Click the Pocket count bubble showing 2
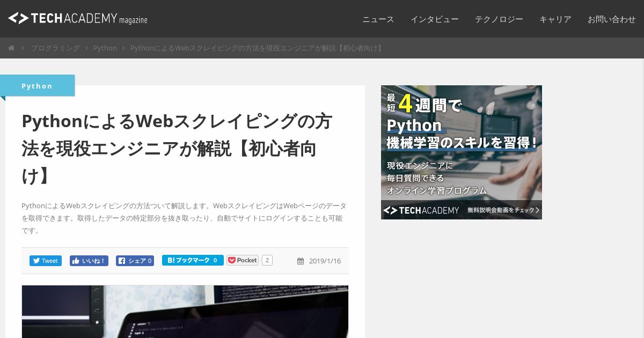 coord(267,260)
